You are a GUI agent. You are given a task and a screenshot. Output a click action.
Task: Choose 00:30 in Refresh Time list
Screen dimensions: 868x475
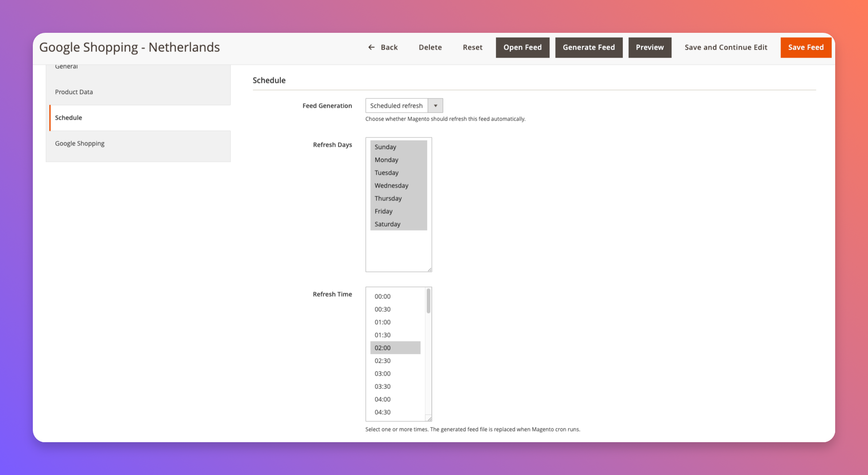[395, 309]
